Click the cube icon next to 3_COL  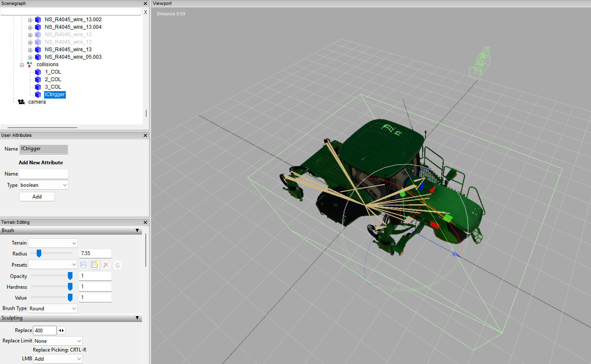pyautogui.click(x=38, y=87)
